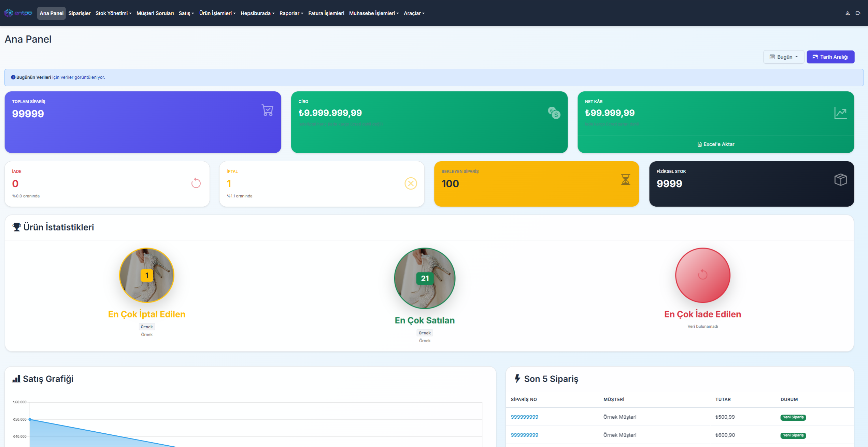
Task: Click the coins icon on Ciro card
Action: click(554, 113)
